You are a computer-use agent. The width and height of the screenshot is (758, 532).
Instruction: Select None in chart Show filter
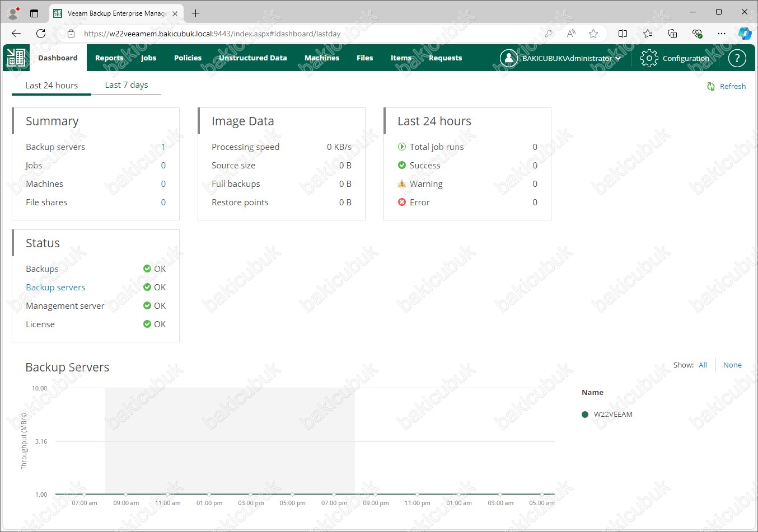732,365
